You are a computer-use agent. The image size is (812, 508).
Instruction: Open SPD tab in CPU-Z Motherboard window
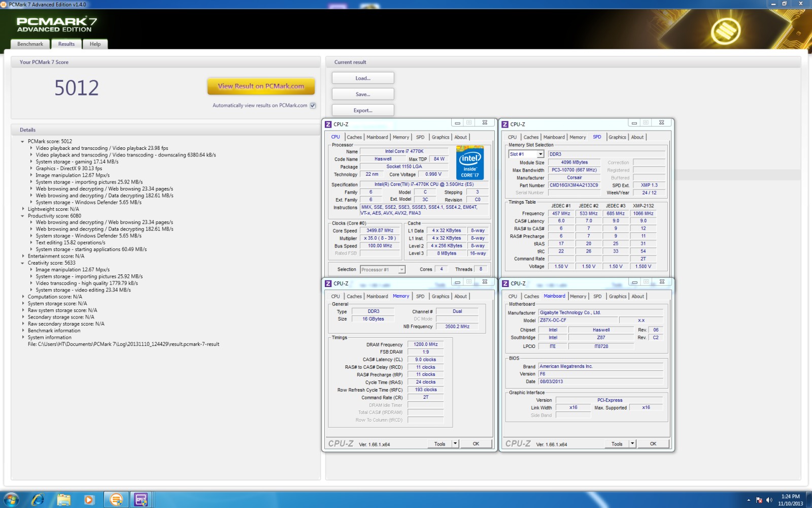click(x=597, y=297)
